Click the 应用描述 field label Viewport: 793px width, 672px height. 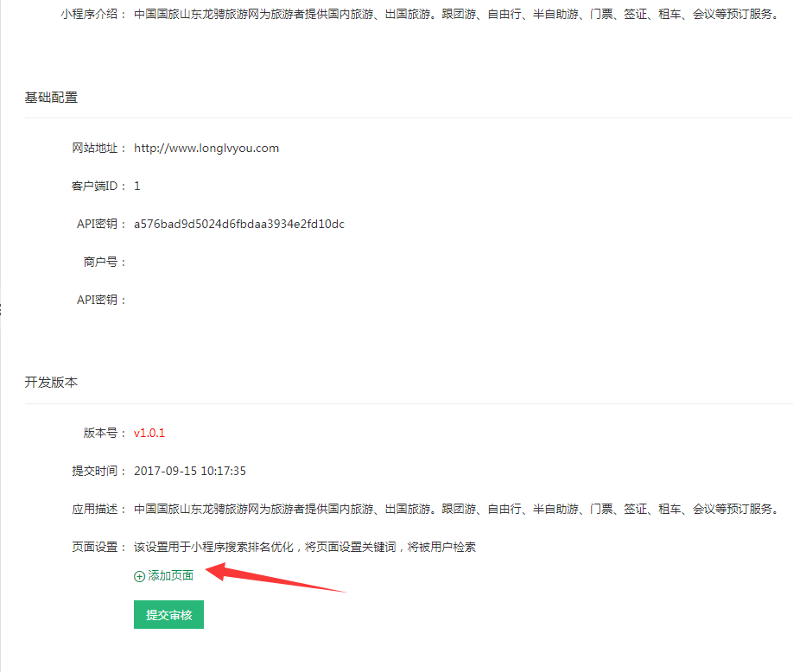[x=98, y=509]
